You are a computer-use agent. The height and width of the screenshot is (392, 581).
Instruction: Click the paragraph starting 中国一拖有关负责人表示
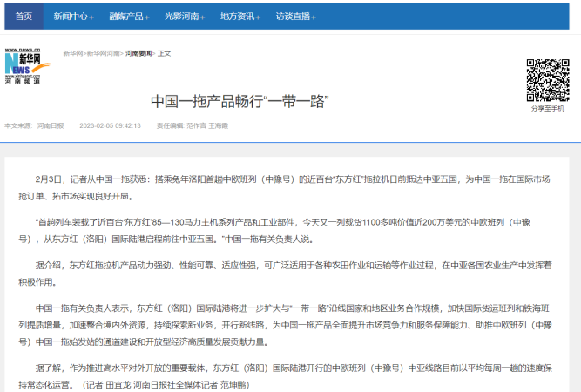pyautogui.click(x=286, y=325)
